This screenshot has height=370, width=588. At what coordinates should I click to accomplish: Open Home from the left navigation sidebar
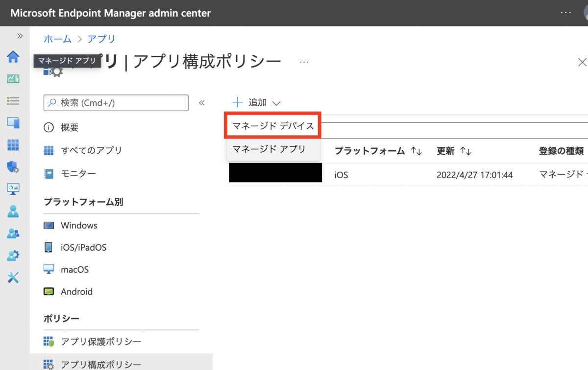(x=13, y=57)
